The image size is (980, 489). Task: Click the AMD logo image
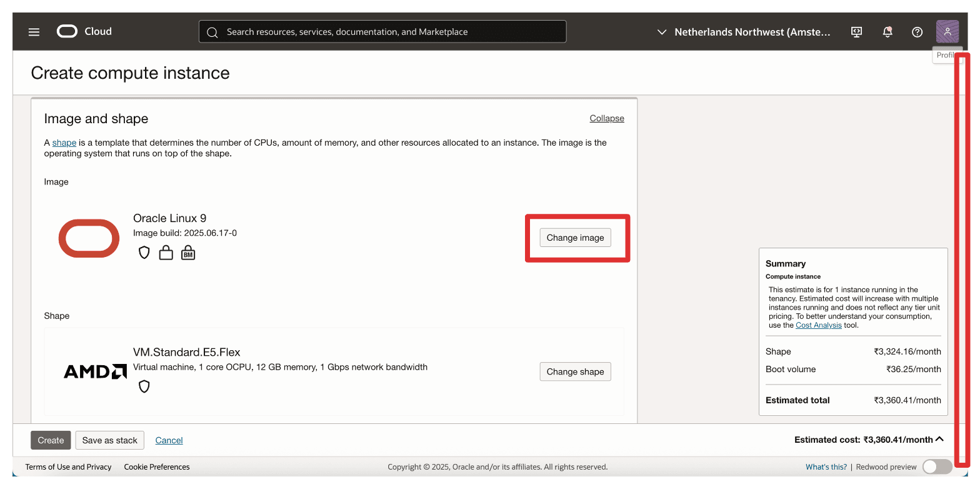tap(96, 371)
